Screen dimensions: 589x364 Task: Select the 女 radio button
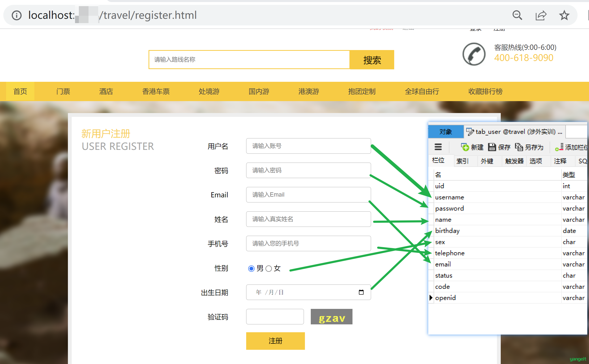(x=269, y=268)
